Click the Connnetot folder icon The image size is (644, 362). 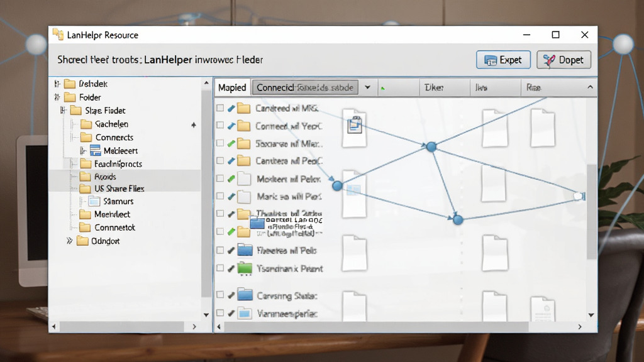click(x=85, y=228)
